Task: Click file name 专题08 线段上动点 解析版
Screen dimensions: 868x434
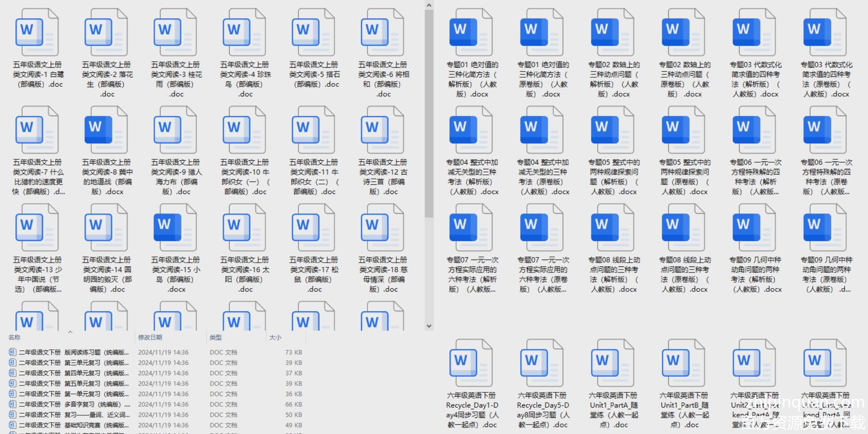Action: pyautogui.click(x=614, y=275)
